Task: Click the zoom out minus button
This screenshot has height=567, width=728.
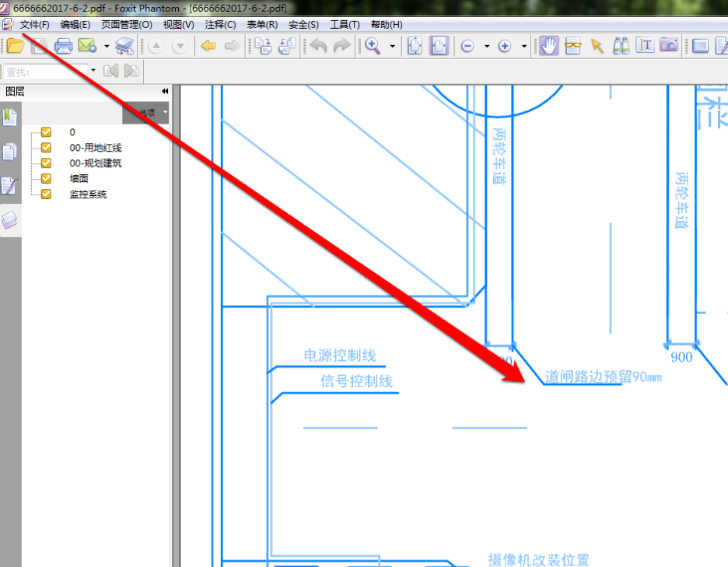Action: coord(467,47)
